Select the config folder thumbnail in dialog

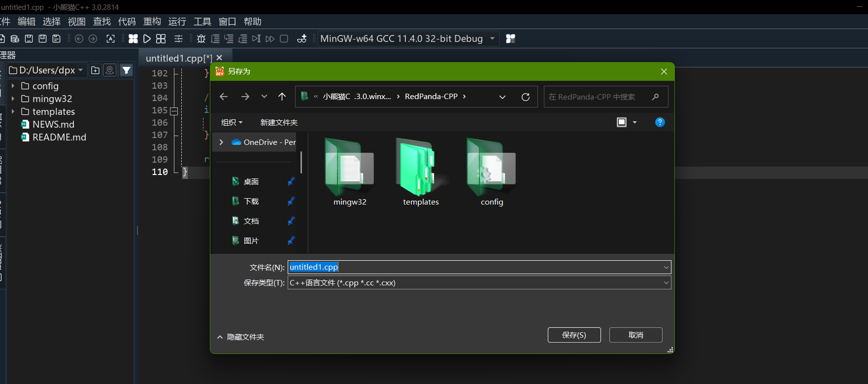click(492, 172)
